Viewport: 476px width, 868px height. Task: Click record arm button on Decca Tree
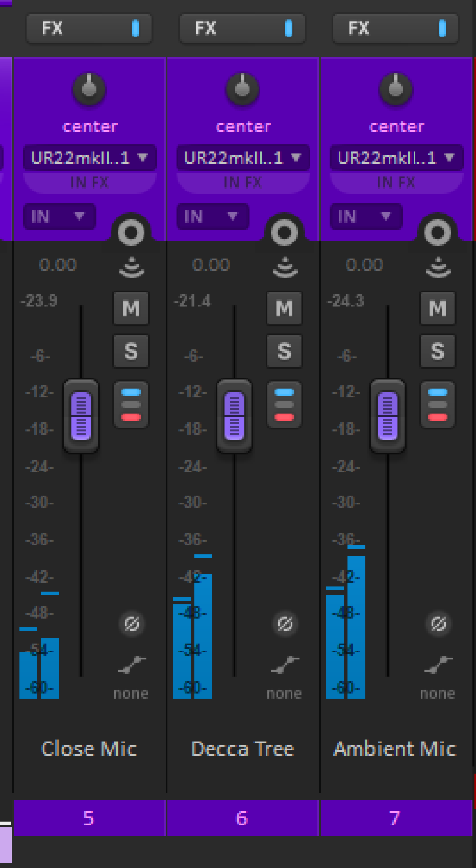pos(284,232)
